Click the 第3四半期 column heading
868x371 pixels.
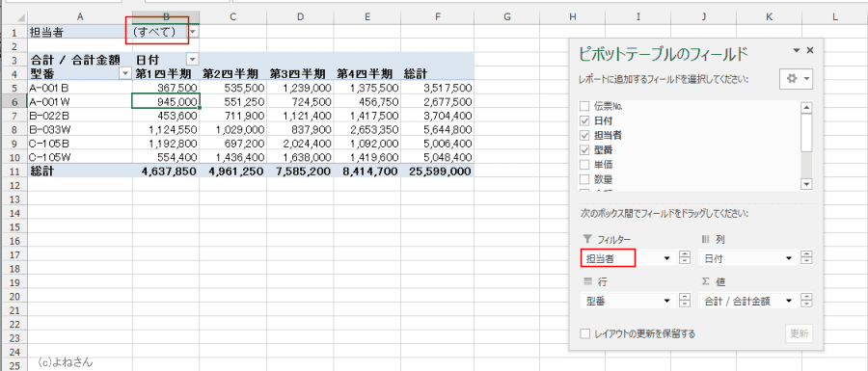300,73
